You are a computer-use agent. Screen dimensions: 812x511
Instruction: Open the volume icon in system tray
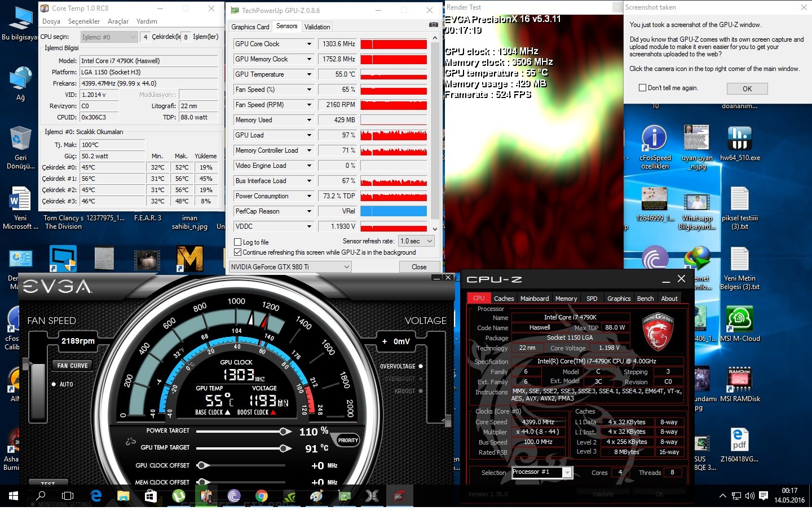tap(749, 496)
